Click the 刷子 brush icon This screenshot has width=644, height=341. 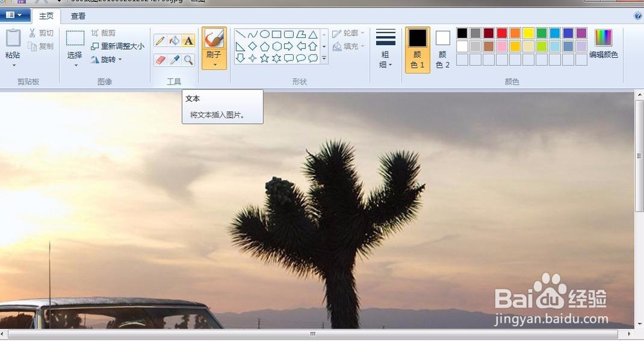[x=214, y=39]
